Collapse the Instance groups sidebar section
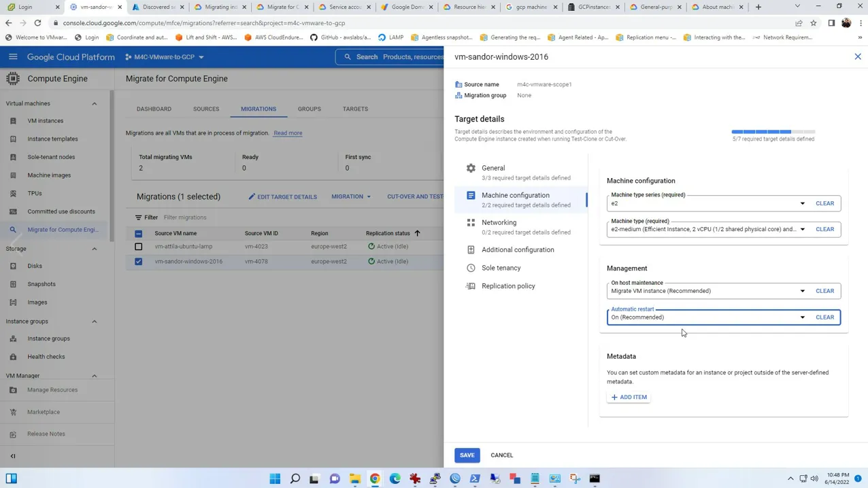The width and height of the screenshot is (868, 488). tap(95, 321)
